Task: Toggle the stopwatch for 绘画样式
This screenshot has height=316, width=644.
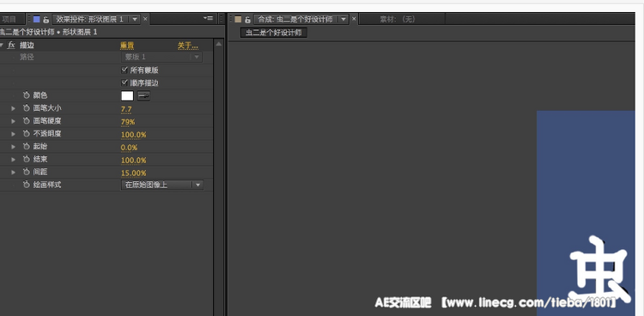Action: click(27, 185)
